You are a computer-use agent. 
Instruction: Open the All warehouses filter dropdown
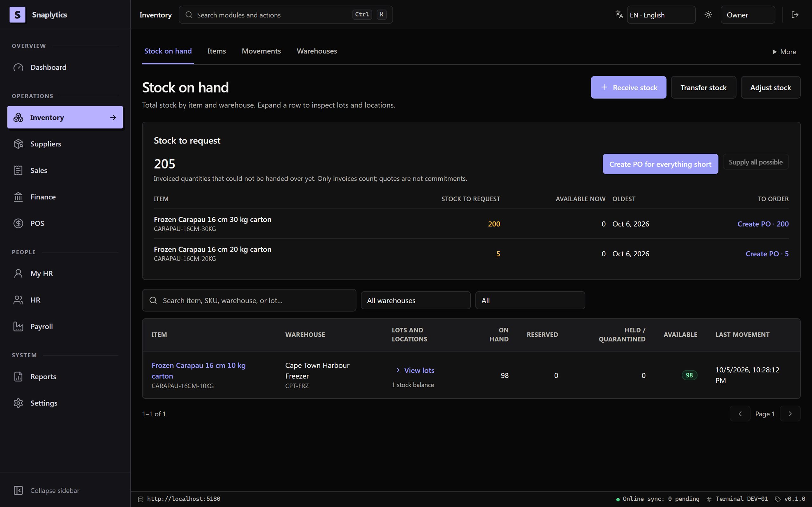pos(416,300)
